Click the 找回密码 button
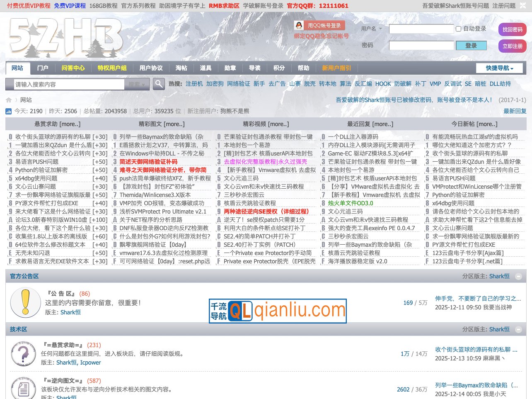 (x=512, y=29)
